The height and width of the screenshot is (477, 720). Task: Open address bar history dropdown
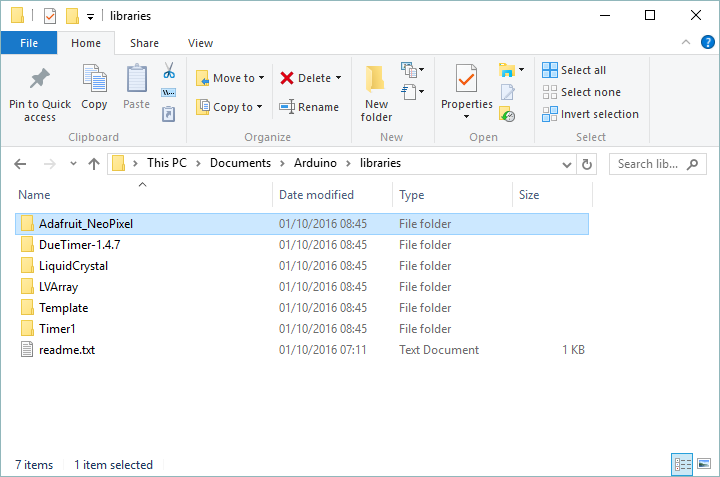567,164
